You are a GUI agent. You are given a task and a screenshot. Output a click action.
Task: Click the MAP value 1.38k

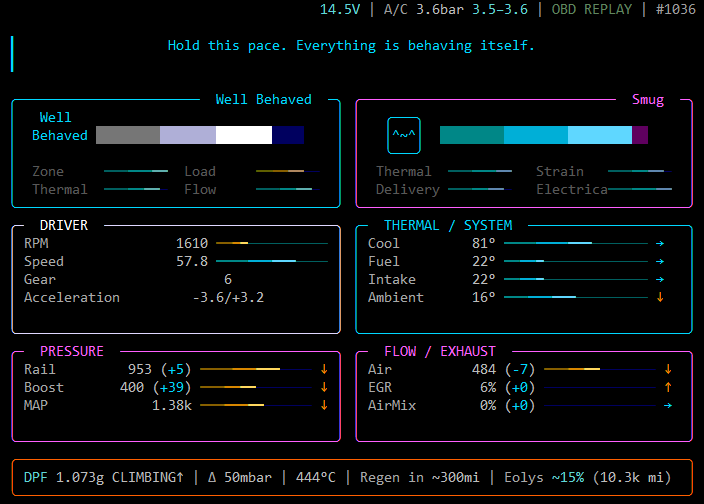172,405
